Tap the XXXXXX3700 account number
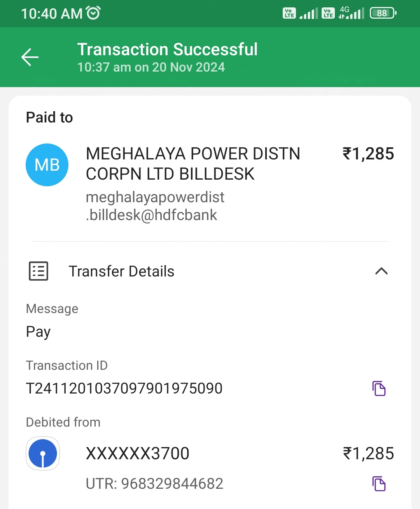This screenshot has height=509, width=420. pos(137,453)
